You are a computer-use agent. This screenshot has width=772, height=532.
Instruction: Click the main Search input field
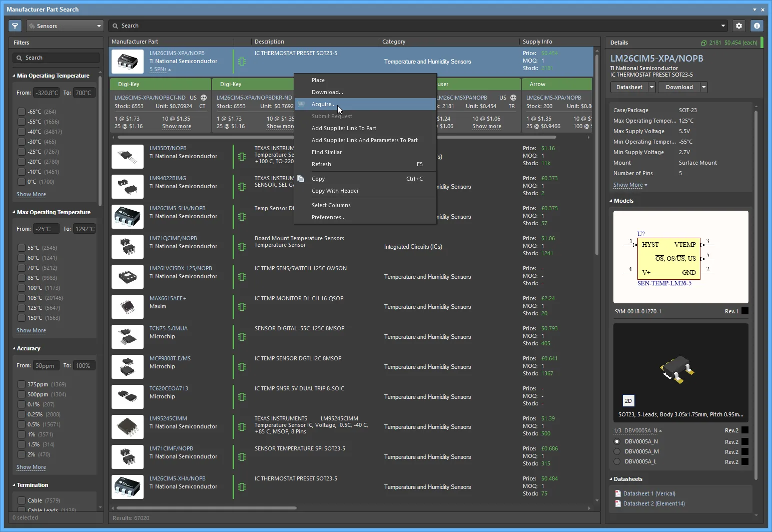(x=418, y=26)
